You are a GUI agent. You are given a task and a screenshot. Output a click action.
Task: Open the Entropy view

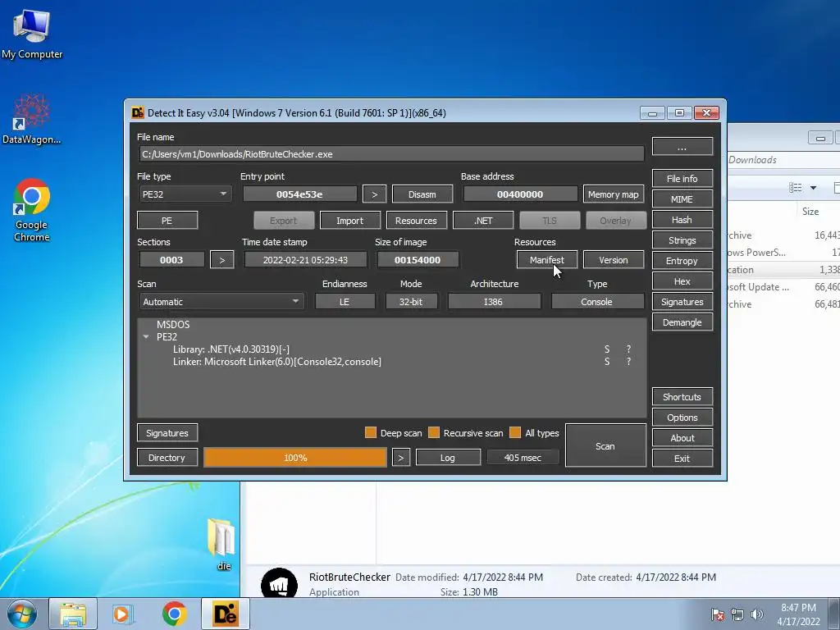point(682,261)
